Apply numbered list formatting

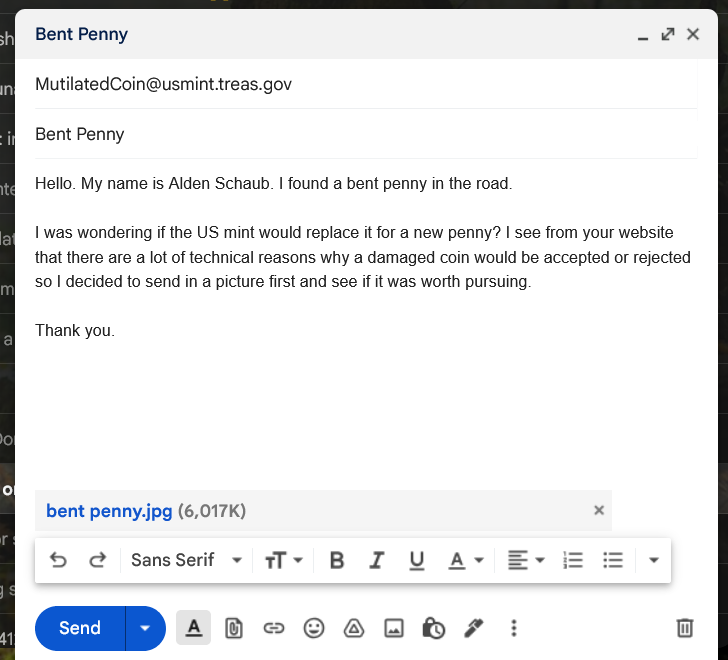click(573, 560)
